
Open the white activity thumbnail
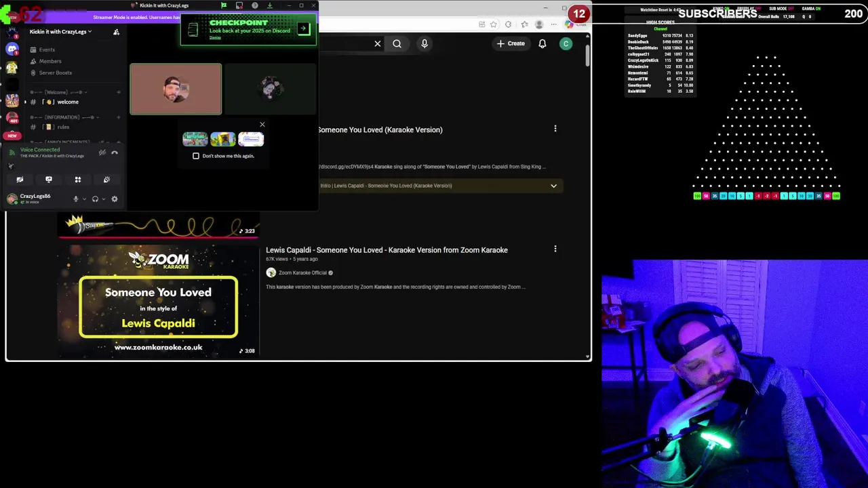click(250, 139)
